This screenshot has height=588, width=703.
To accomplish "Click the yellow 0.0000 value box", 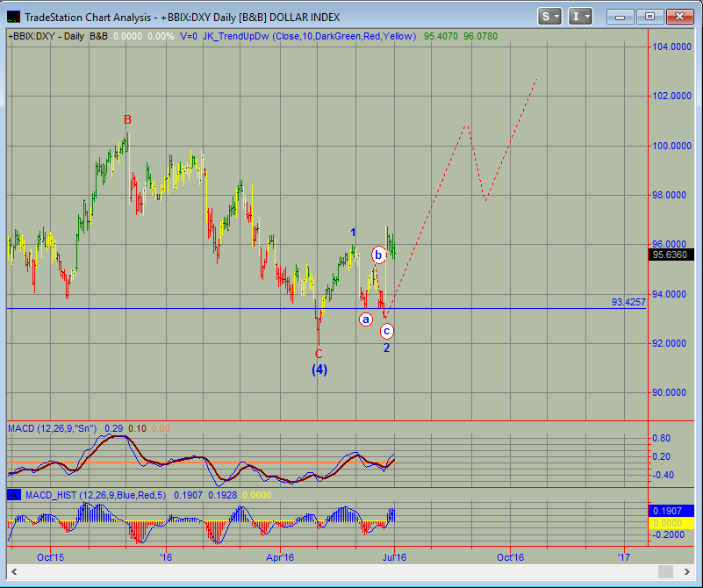I will click(671, 523).
